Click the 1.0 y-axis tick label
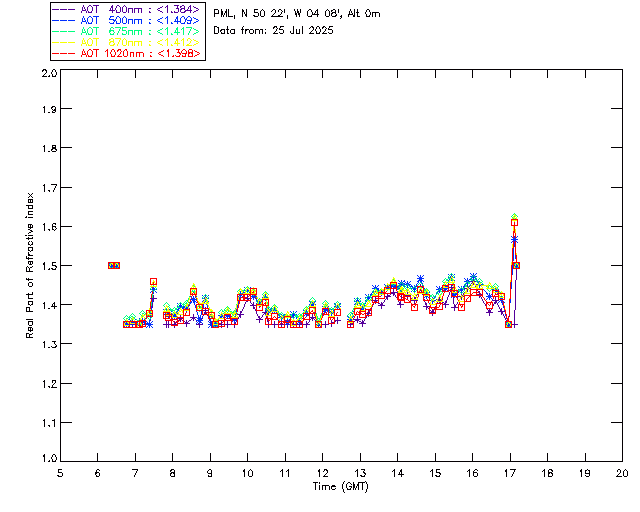640x512 pixels. pos(49,458)
